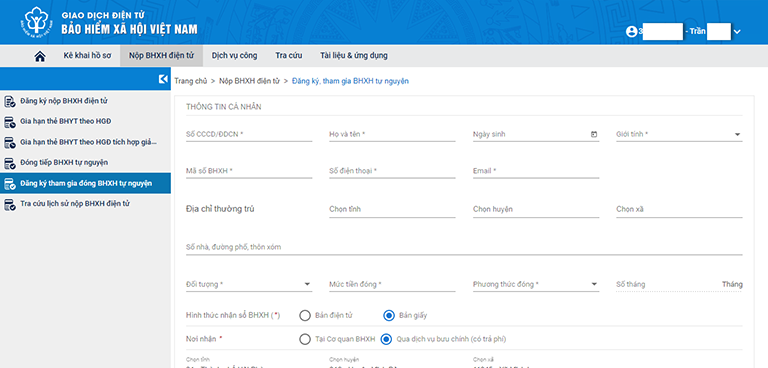The width and height of the screenshot is (768, 368).
Task: Open the Phương thức đóng dropdown
Action: click(x=536, y=284)
